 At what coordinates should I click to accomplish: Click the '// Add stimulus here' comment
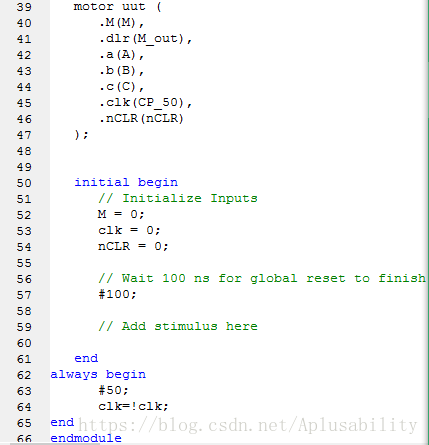click(x=178, y=326)
